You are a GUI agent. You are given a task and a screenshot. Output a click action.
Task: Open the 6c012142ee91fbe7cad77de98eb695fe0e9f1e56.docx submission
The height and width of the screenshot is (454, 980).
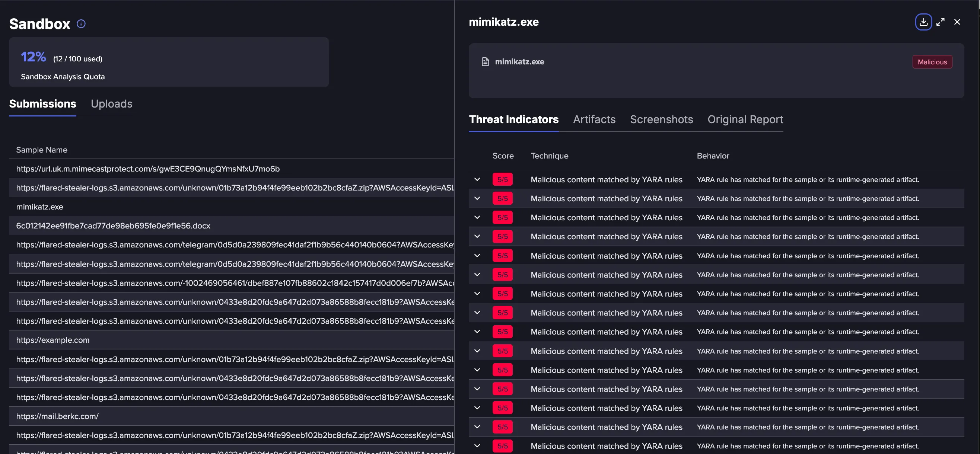click(x=232, y=226)
